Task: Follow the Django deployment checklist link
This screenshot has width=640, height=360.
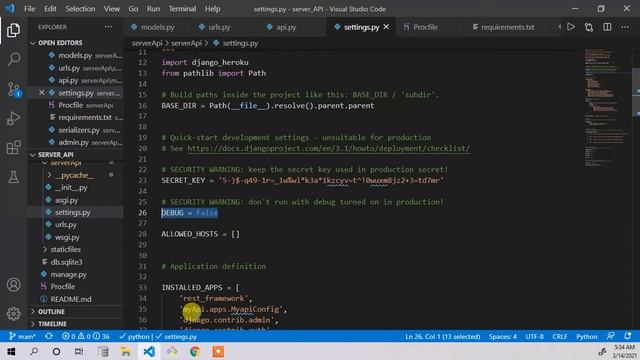Action: (329, 148)
